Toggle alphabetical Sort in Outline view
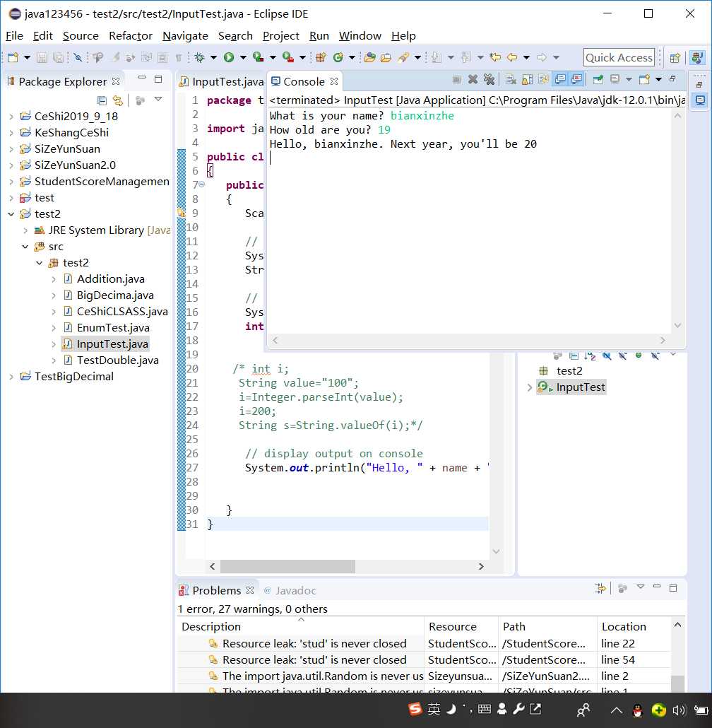 click(x=590, y=356)
